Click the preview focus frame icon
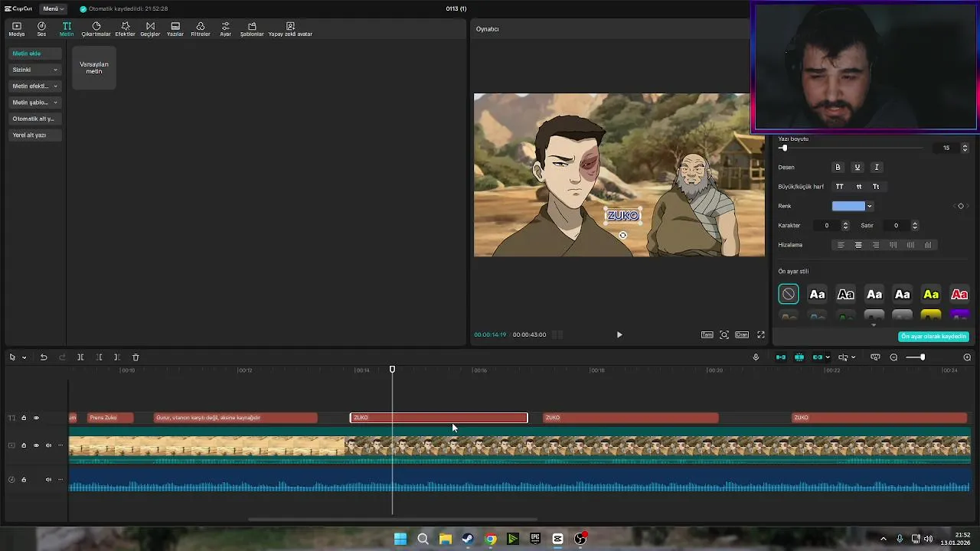 coord(724,334)
